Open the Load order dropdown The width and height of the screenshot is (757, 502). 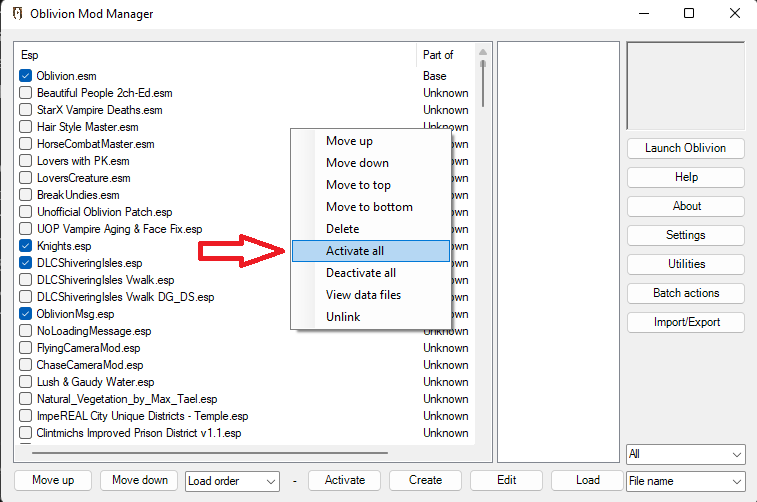point(233,481)
